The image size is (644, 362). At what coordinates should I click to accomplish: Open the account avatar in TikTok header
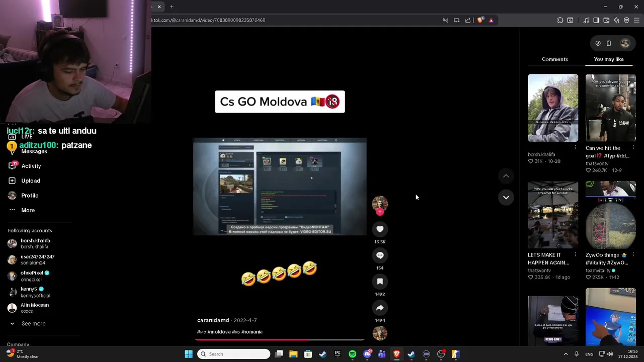pos(625,43)
